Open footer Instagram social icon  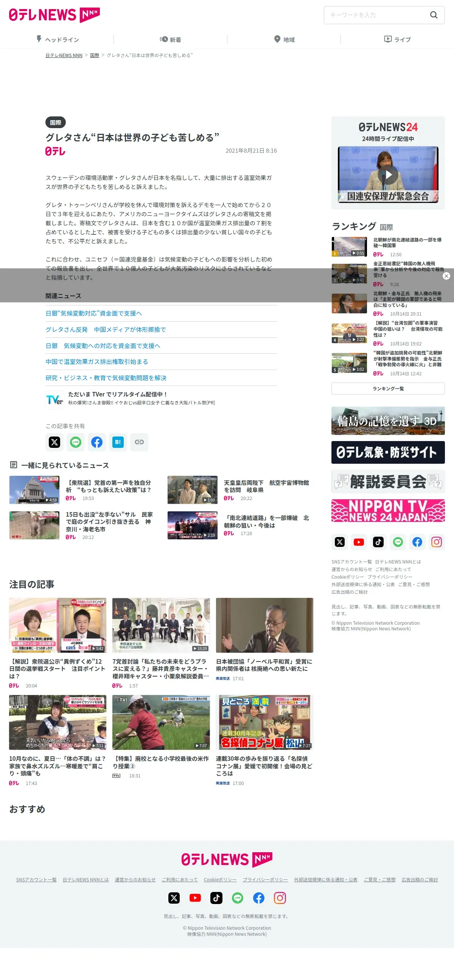280,898
